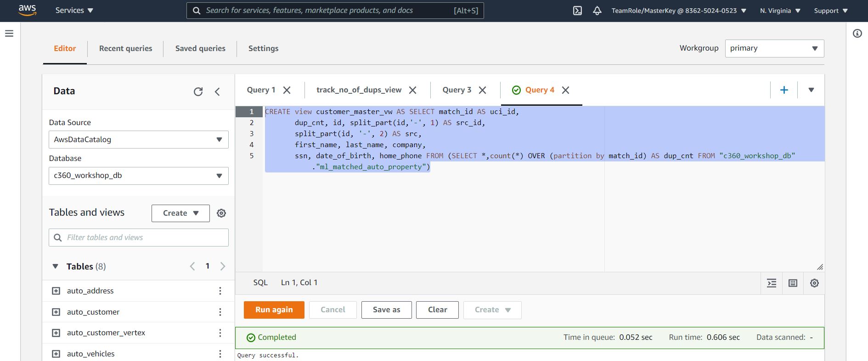Image resolution: width=868 pixels, height=361 pixels.
Task: Add a new query tab
Action: 784,90
